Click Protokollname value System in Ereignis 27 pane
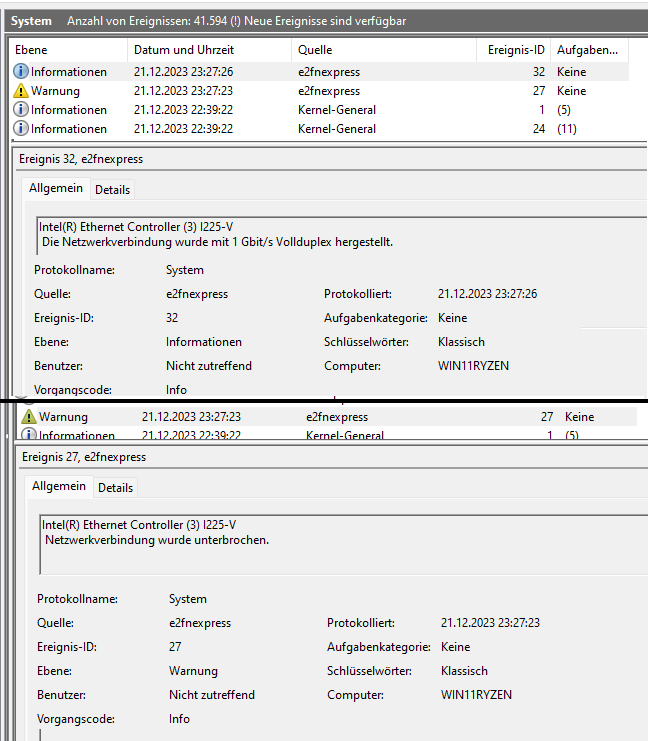 click(188, 599)
